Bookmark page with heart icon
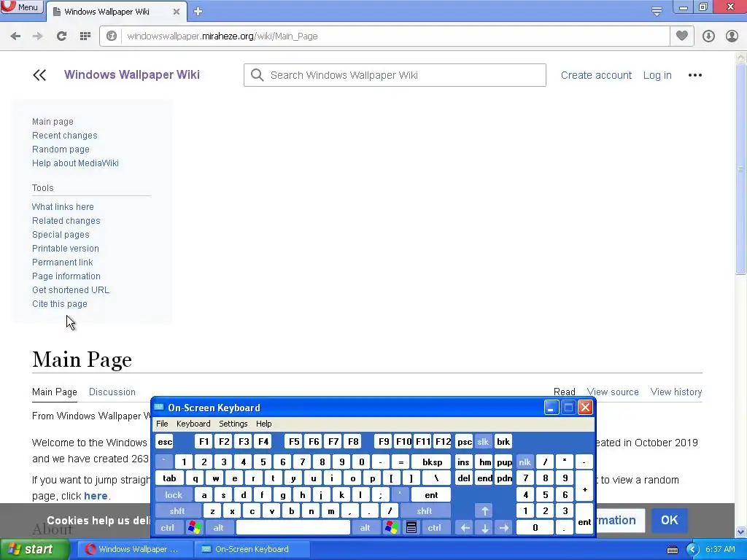This screenshot has width=747, height=560. [682, 36]
